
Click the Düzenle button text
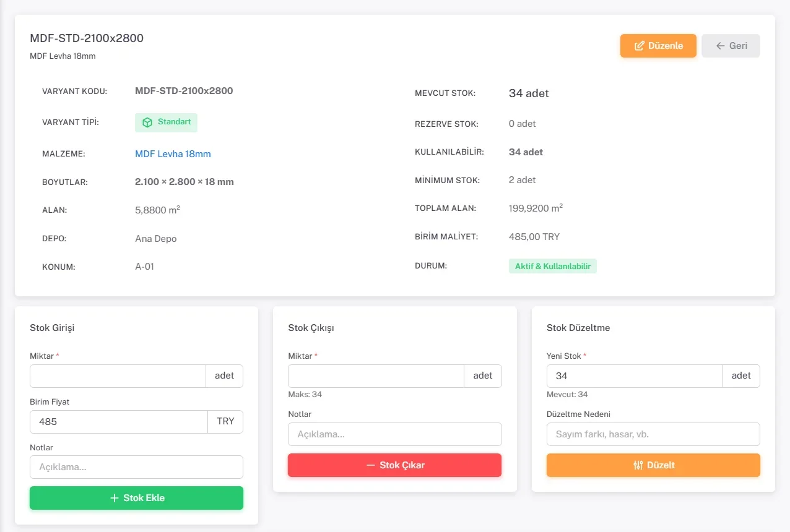point(666,46)
